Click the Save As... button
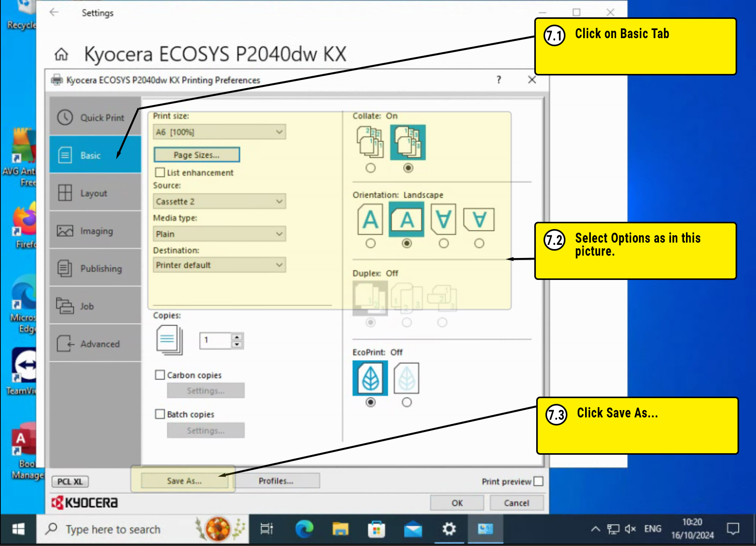756x546 pixels. [x=184, y=481]
